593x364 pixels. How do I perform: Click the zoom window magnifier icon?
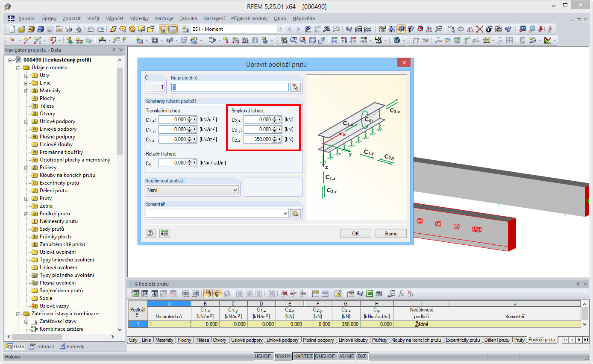294,40
